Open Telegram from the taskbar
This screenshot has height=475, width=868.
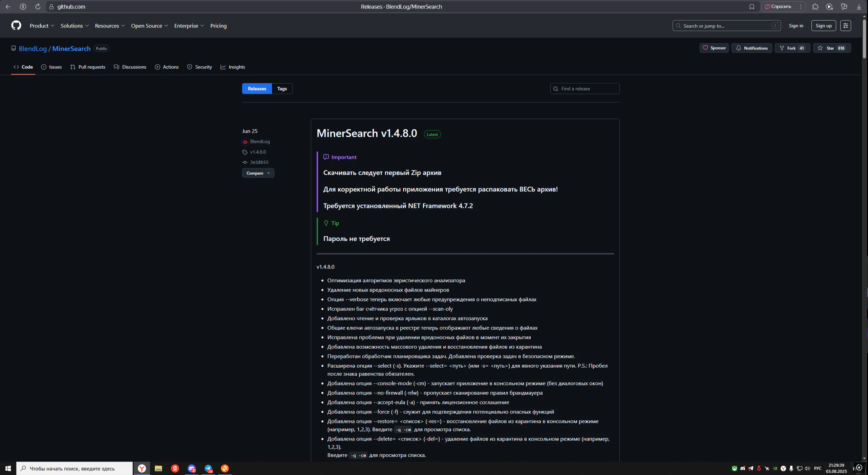click(x=208, y=469)
